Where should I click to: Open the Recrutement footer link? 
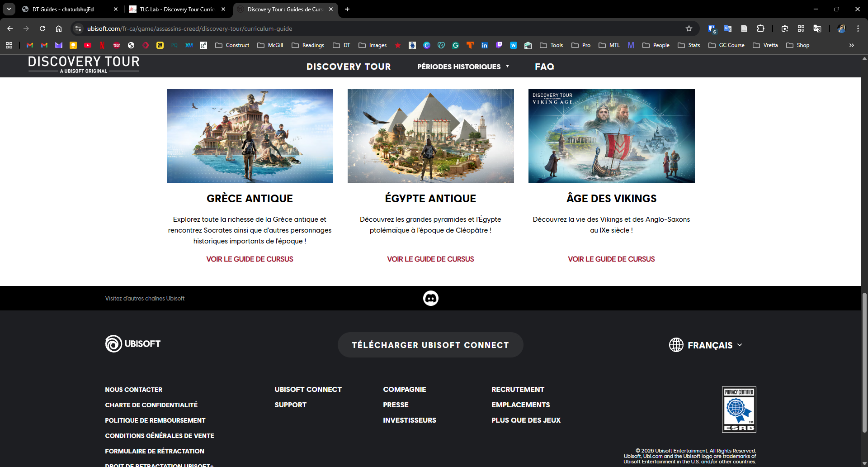click(x=518, y=390)
